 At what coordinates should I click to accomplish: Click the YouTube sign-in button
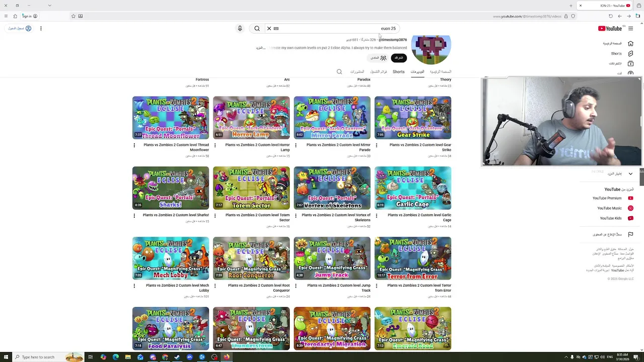(20, 29)
